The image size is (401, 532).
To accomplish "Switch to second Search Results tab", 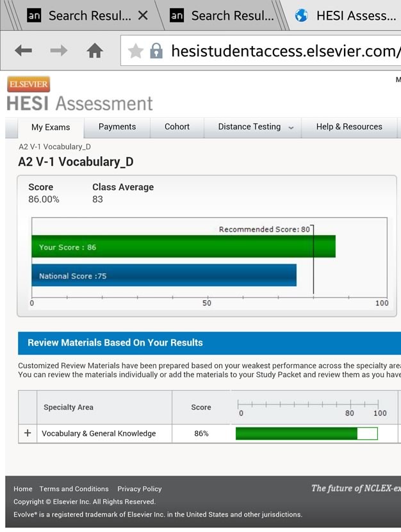I will coord(221,15).
